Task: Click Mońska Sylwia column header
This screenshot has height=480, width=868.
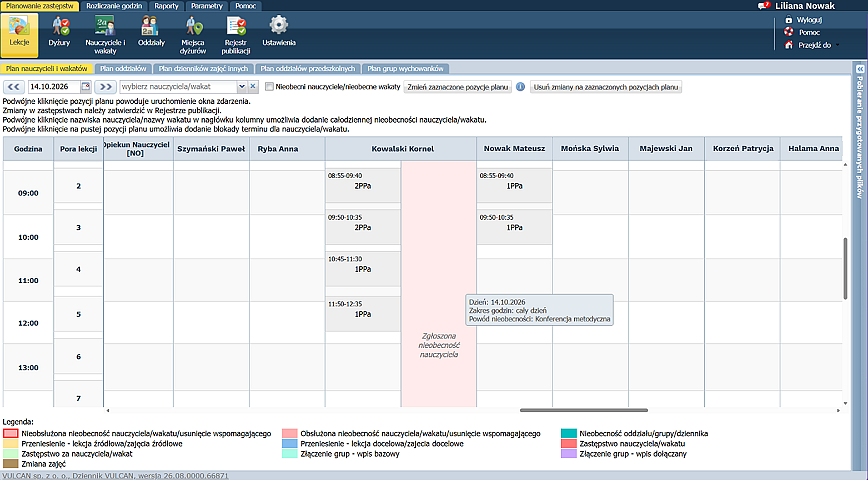Action: pyautogui.click(x=590, y=148)
